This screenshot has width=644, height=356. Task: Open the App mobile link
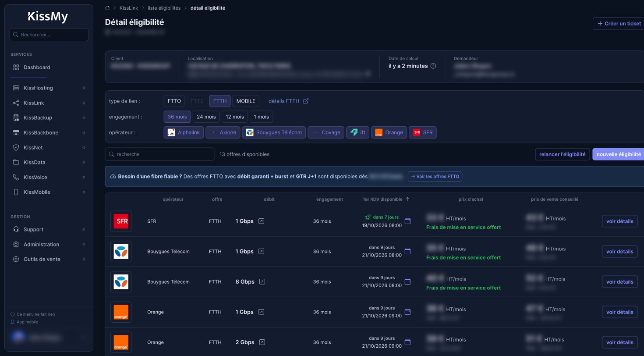tap(25, 322)
